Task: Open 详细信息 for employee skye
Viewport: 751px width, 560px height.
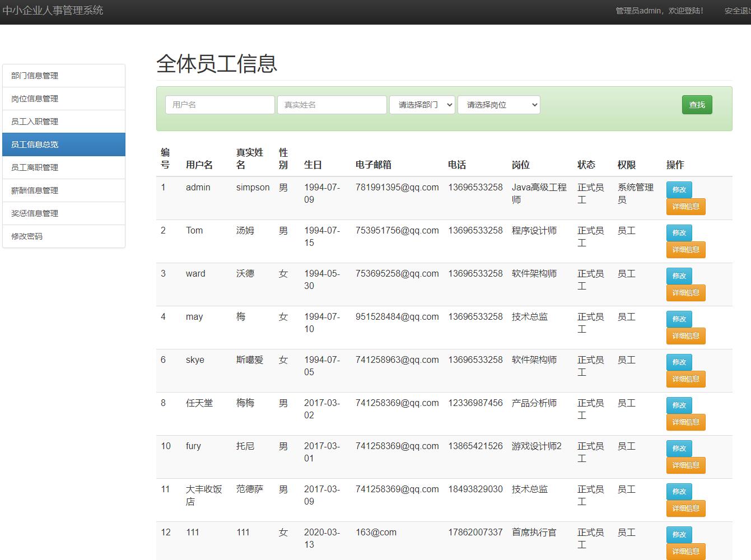Action: coord(685,379)
